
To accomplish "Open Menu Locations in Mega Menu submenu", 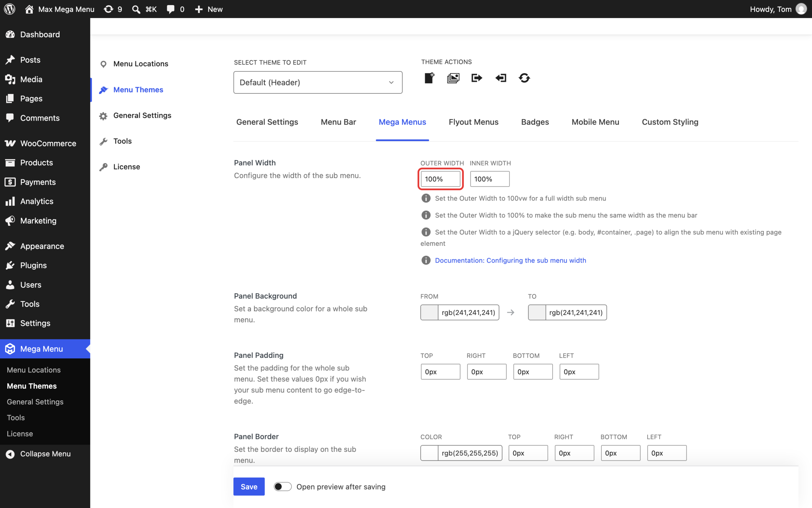I will pyautogui.click(x=34, y=370).
